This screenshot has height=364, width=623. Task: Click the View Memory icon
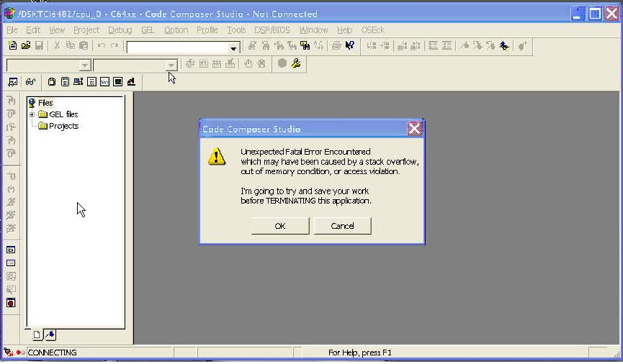pyautogui.click(x=91, y=82)
